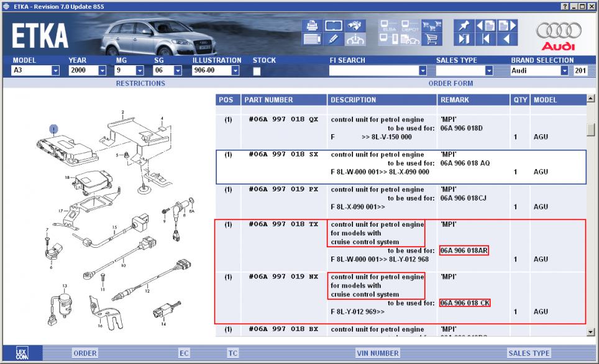Select part number #06A 997 019 NX
The image size is (599, 364).
click(283, 276)
